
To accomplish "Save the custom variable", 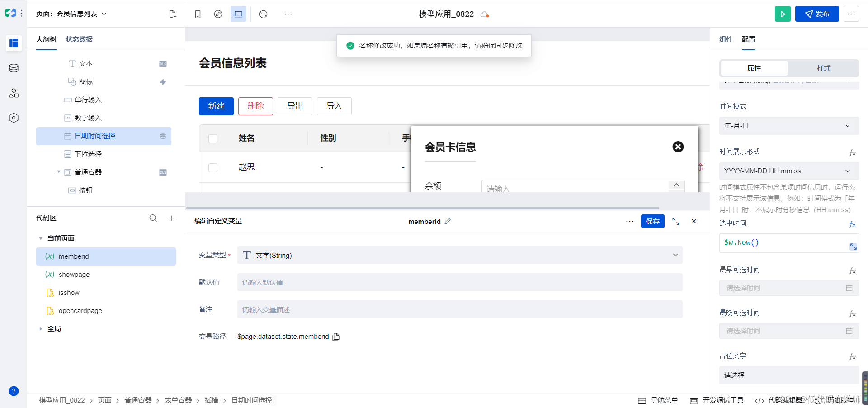I will (653, 221).
